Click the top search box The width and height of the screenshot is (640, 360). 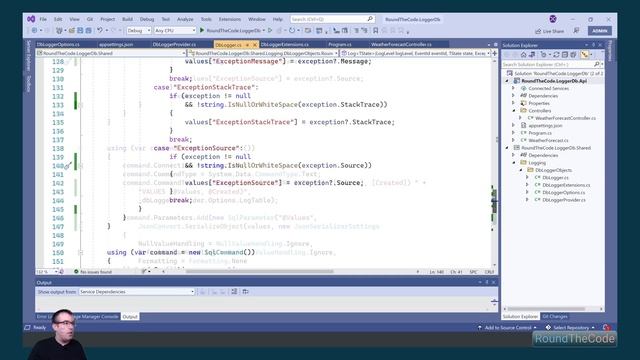pyautogui.click(x=332, y=19)
